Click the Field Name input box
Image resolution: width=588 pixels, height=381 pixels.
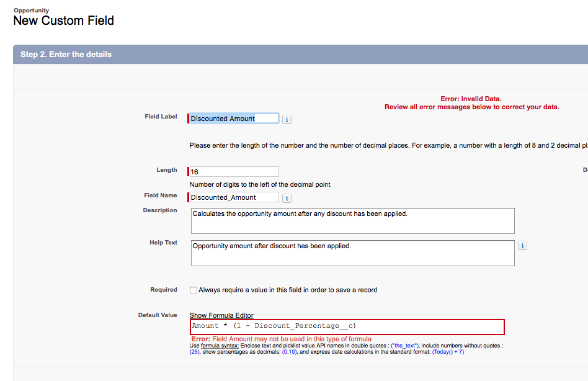234,197
